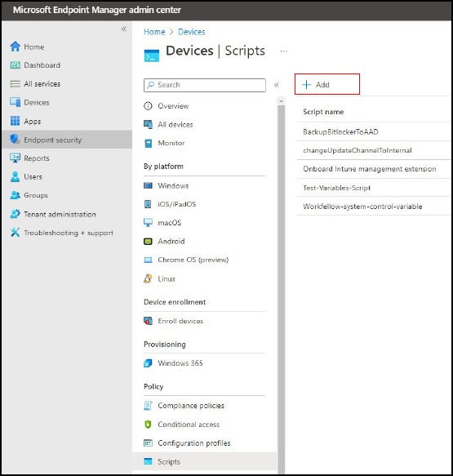Image resolution: width=453 pixels, height=476 pixels.
Task: Click the Android platform icon
Action: [148, 242]
